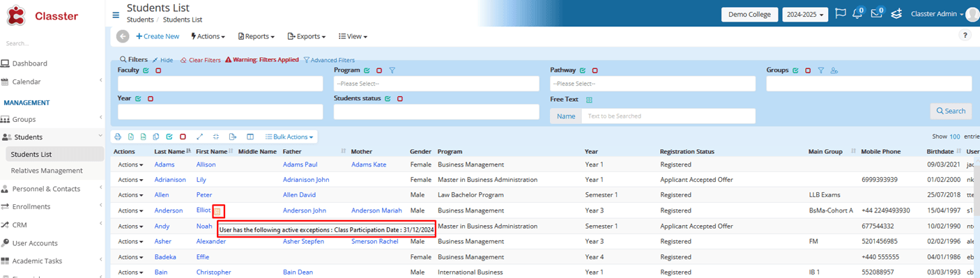Open the notifications bell icon

coord(858,14)
